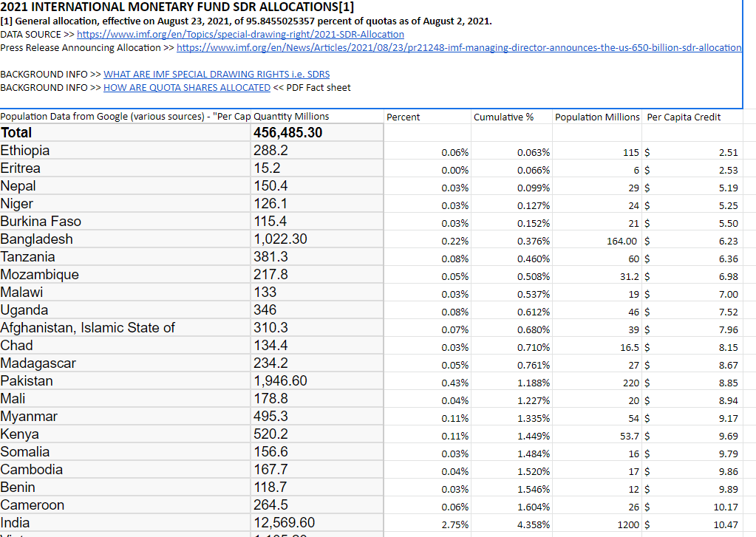Screen dimensions: 756x537
Task: Select the total value '456,485.30'
Action: point(317,132)
